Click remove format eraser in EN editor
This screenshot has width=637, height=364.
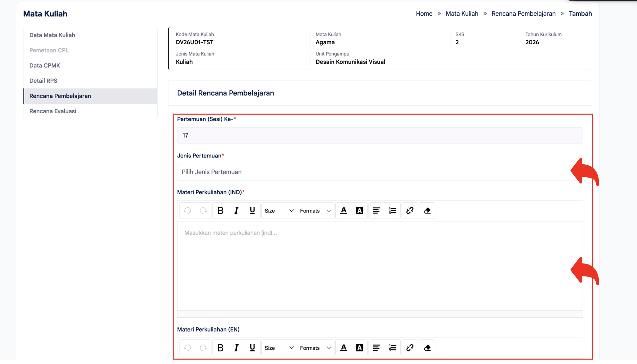click(427, 348)
